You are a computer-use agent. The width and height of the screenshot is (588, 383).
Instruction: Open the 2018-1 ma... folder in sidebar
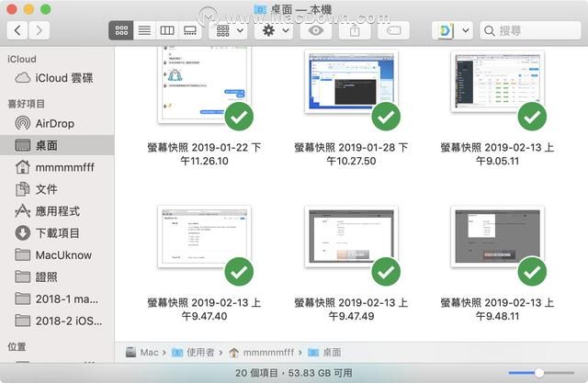57,299
